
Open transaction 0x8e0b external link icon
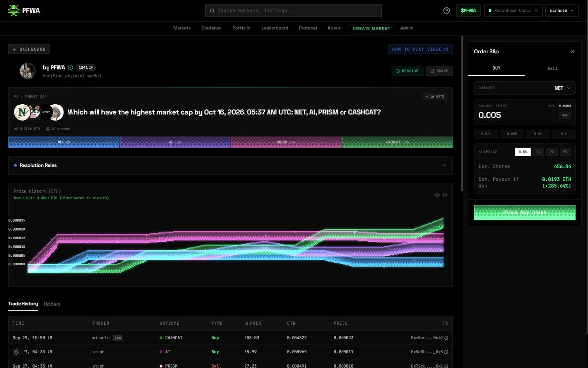[446, 352]
